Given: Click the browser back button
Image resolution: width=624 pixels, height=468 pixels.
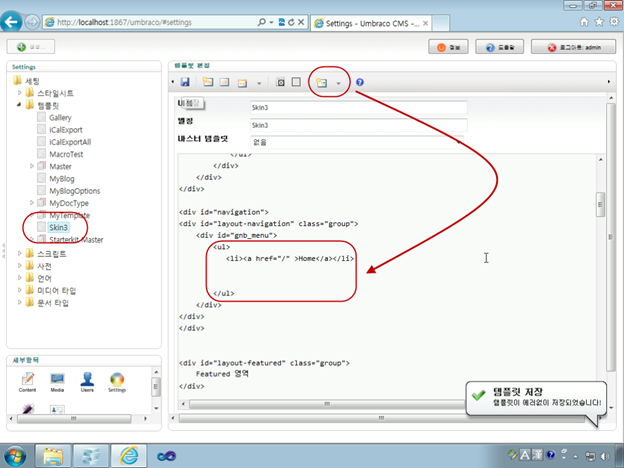Looking at the screenshot, I should coord(12,21).
